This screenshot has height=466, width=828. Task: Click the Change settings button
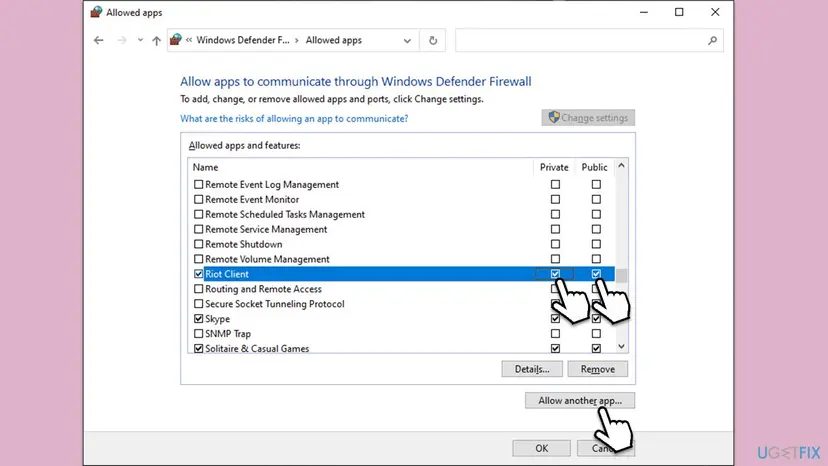point(588,118)
